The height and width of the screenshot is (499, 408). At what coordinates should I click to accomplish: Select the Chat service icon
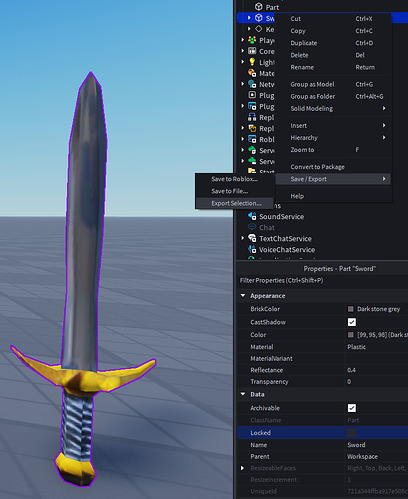tap(252, 227)
